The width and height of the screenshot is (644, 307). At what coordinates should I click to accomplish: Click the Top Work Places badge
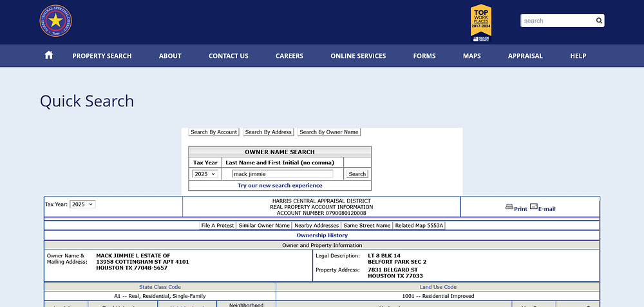point(481,23)
